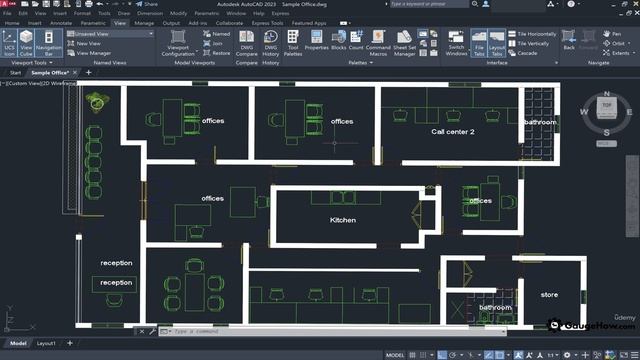
Task: Open the Count palette
Action: point(356,41)
